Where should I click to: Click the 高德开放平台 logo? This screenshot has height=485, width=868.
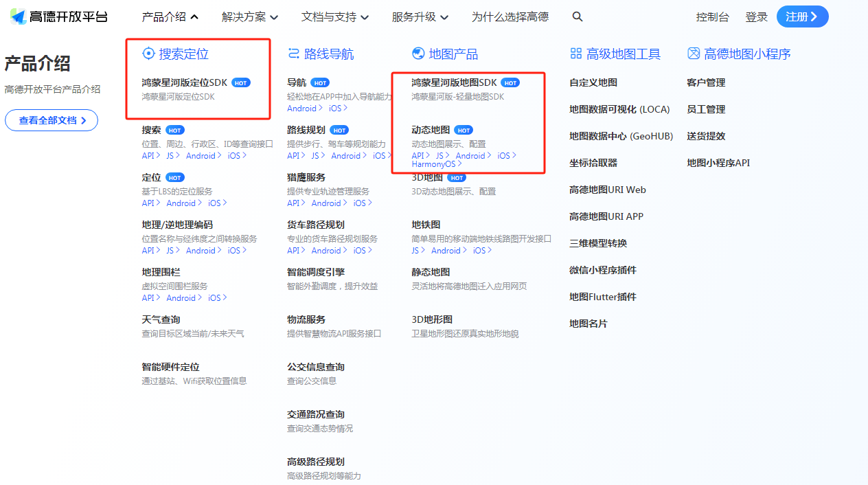pos(59,17)
